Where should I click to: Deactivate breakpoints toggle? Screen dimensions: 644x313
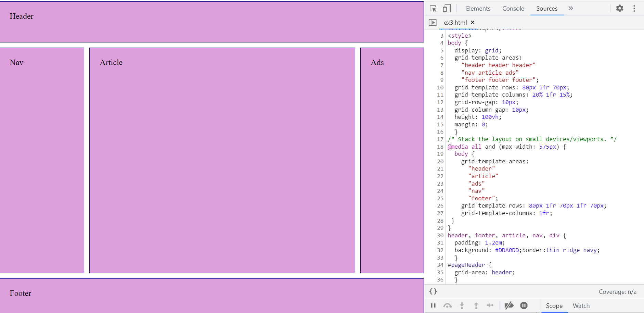point(509,305)
